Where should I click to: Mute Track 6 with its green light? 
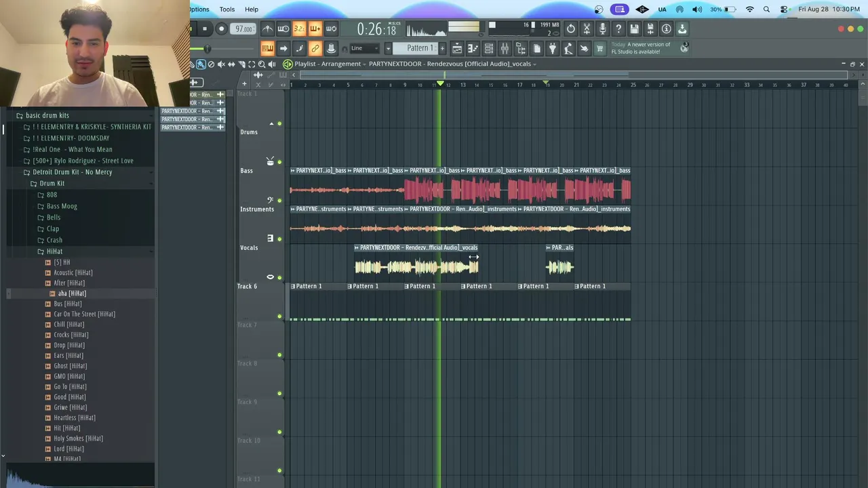point(279,317)
